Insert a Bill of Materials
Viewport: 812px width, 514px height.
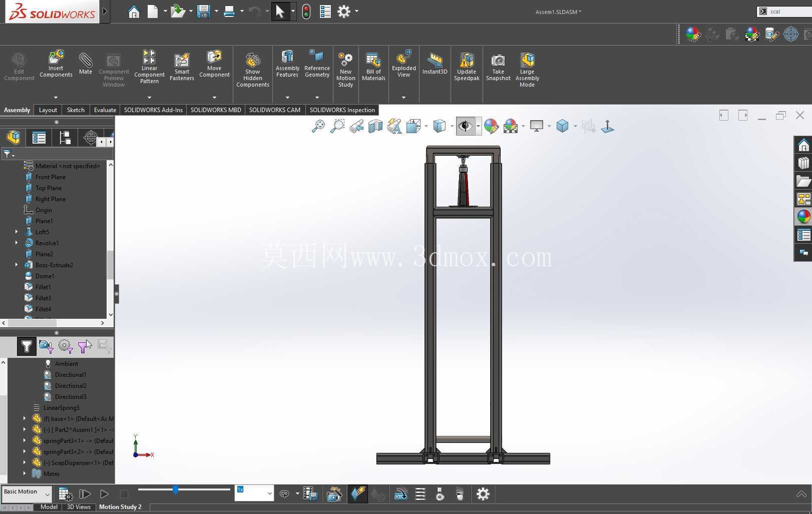click(373, 67)
